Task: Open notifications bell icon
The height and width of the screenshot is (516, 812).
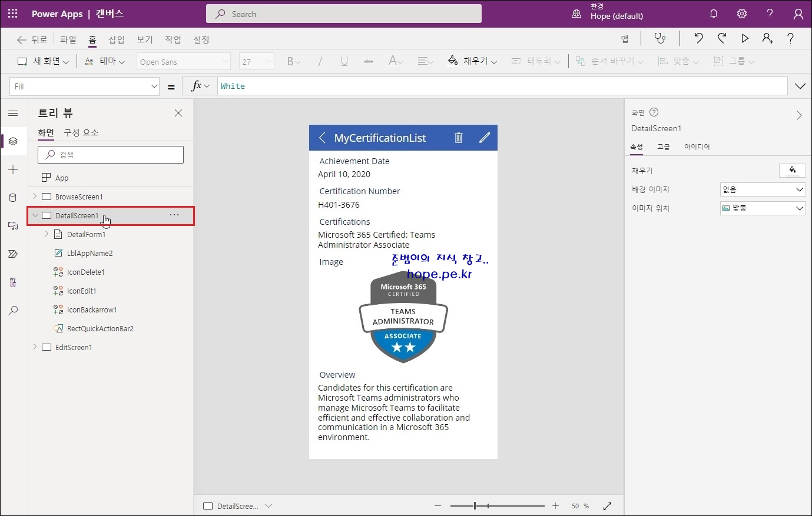Action: click(x=714, y=14)
